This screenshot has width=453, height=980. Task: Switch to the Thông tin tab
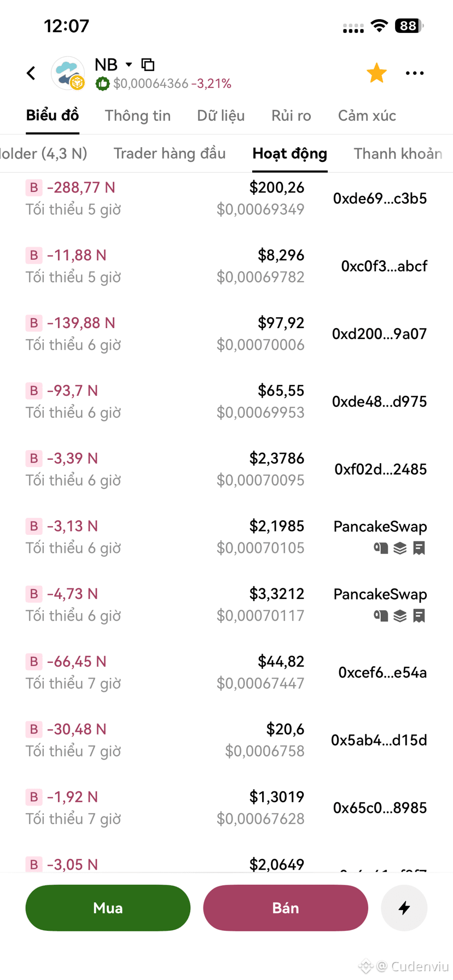pyautogui.click(x=138, y=115)
